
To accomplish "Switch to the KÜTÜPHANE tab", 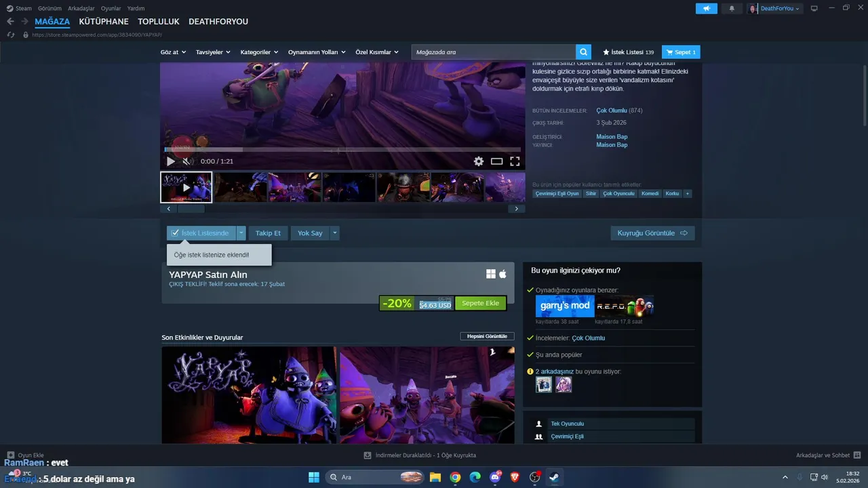I will click(104, 22).
